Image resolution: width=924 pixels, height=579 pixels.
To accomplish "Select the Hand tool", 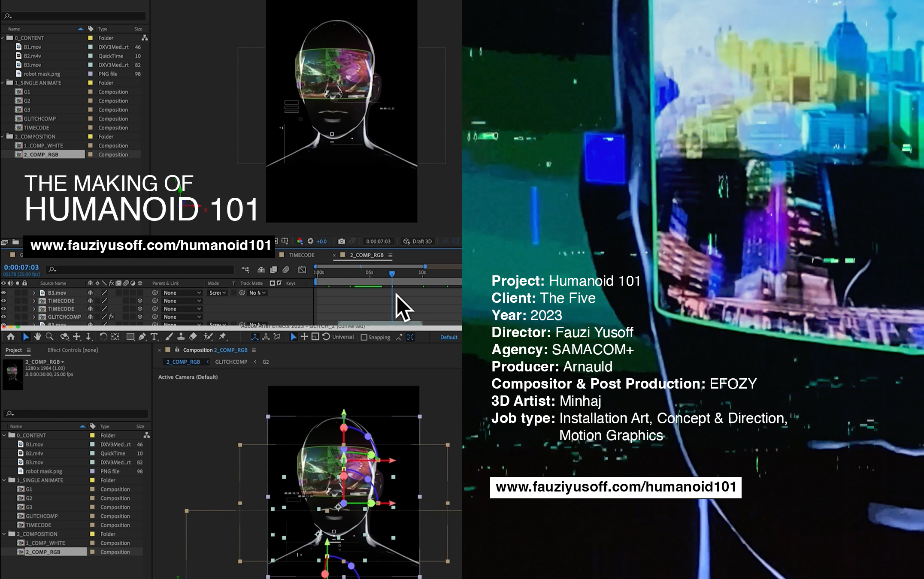I will tap(38, 337).
